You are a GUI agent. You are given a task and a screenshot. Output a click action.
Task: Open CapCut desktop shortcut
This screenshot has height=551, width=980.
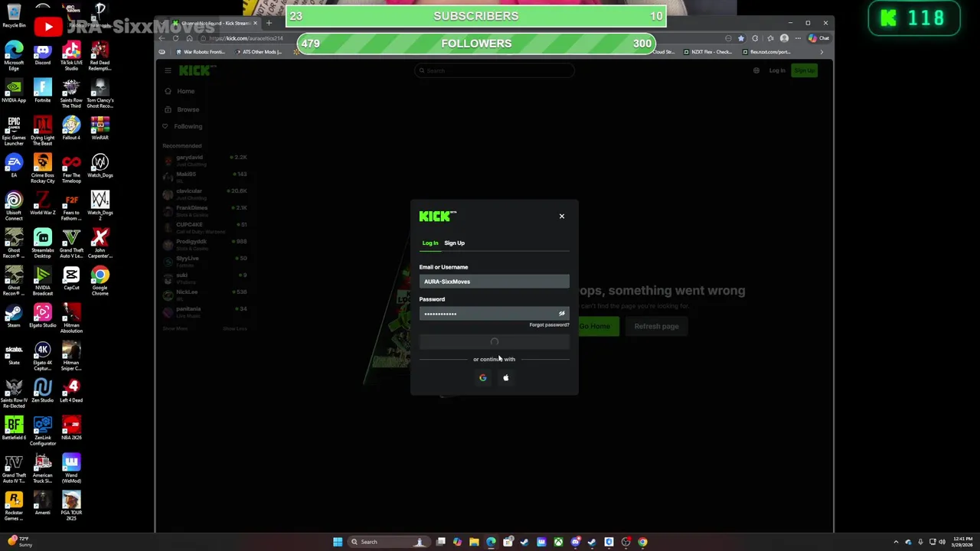click(71, 279)
